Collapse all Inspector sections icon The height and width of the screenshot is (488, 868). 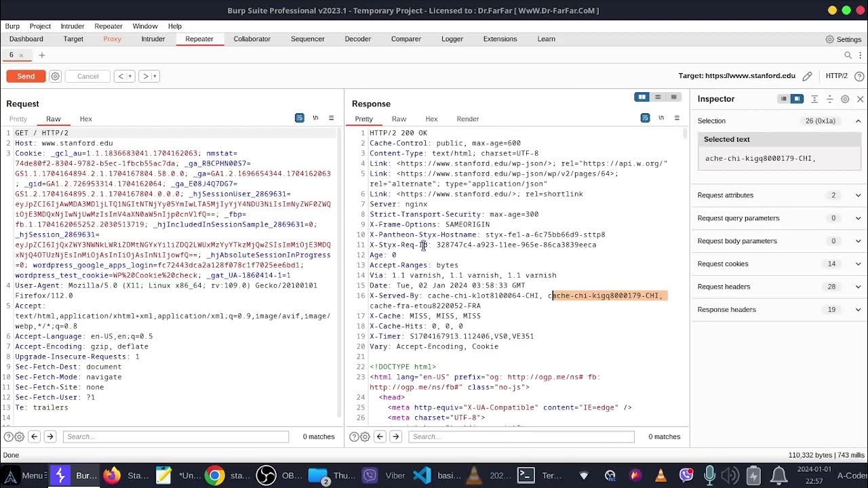[x=829, y=99]
